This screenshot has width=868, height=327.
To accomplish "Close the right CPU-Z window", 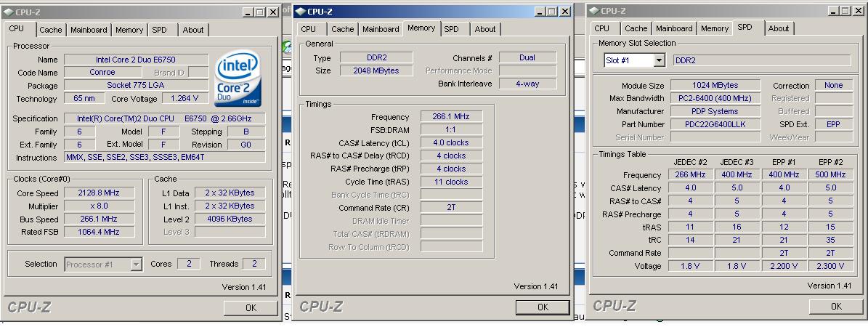I will point(858,10).
